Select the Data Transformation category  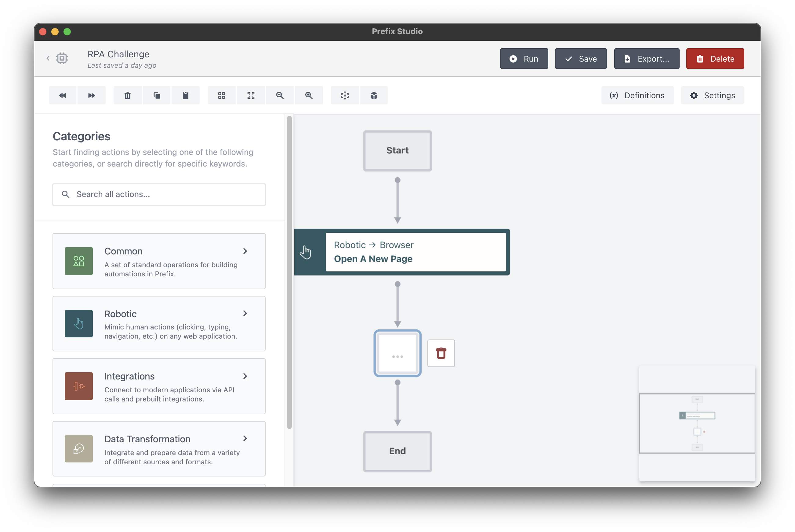point(159,449)
